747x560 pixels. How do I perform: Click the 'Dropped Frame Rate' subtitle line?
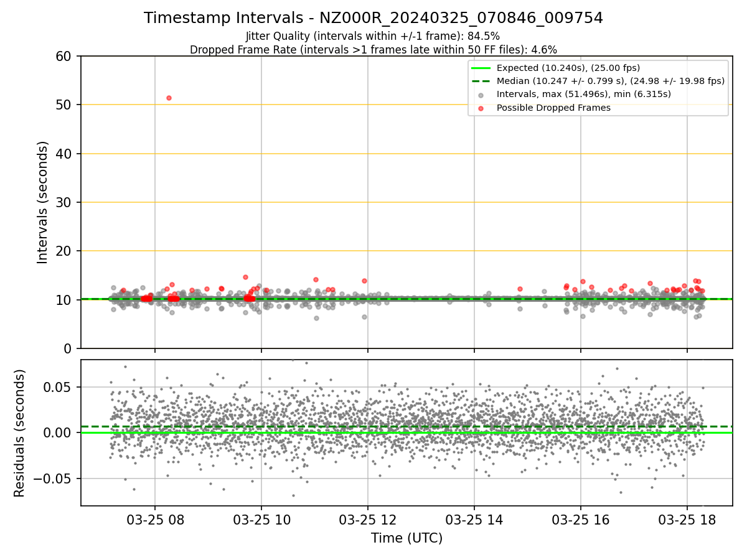pyautogui.click(x=374, y=50)
